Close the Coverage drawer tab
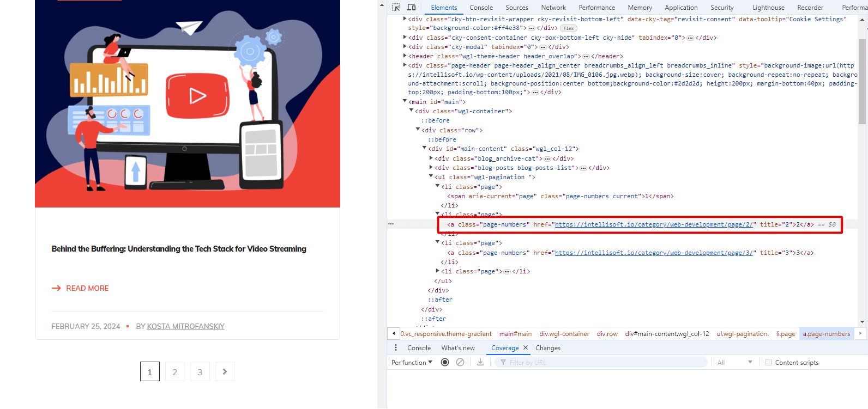The height and width of the screenshot is (409, 868). [x=526, y=347]
